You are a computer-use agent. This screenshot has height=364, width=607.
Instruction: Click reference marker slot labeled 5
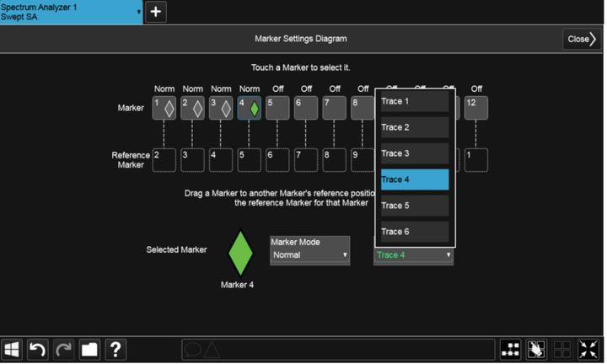coord(249,160)
